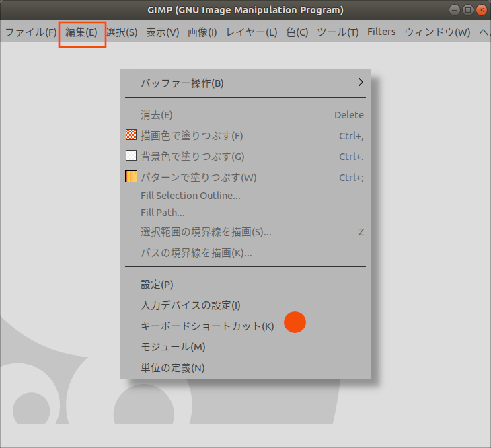This screenshot has width=491, height=448.
Task: Open 設定(P) preferences
Action: [245, 285]
